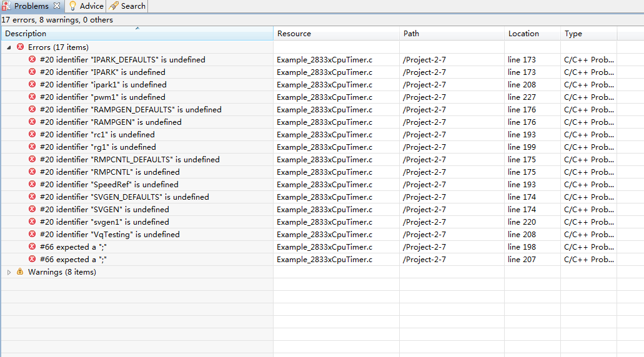This screenshot has height=357, width=644.
Task: Click error icon of "RAMPGEN_DEFAULTS" row
Action: coord(32,109)
